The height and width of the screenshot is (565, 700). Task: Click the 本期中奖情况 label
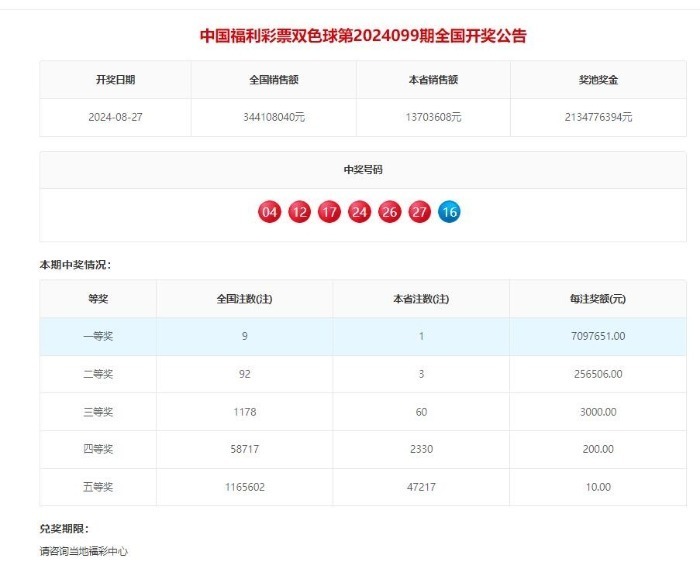click(x=75, y=265)
